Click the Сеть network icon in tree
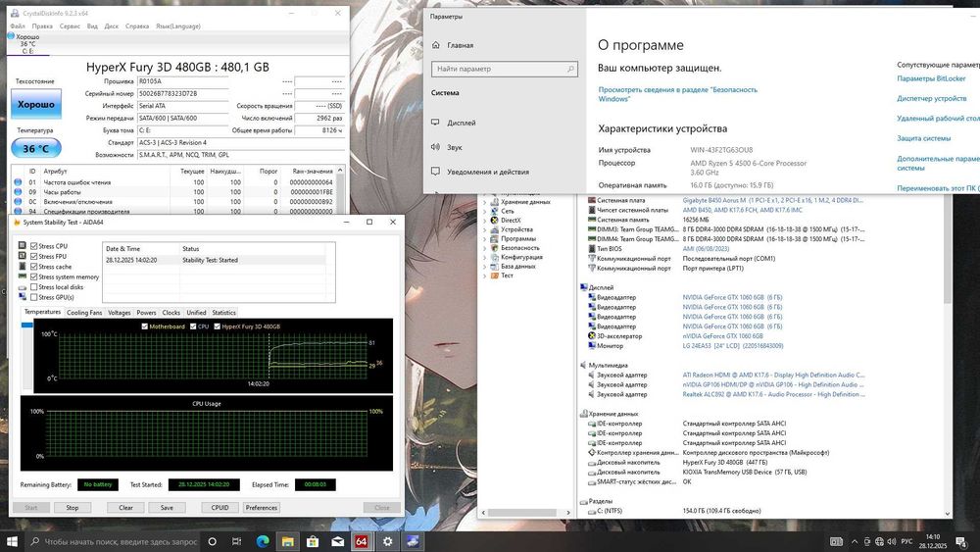980x552 pixels. (x=494, y=211)
